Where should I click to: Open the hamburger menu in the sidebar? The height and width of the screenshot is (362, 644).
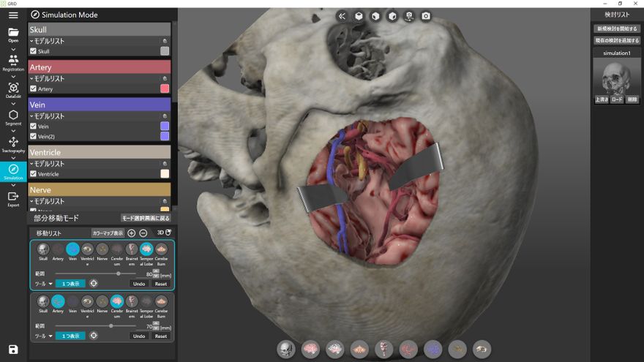(x=13, y=15)
